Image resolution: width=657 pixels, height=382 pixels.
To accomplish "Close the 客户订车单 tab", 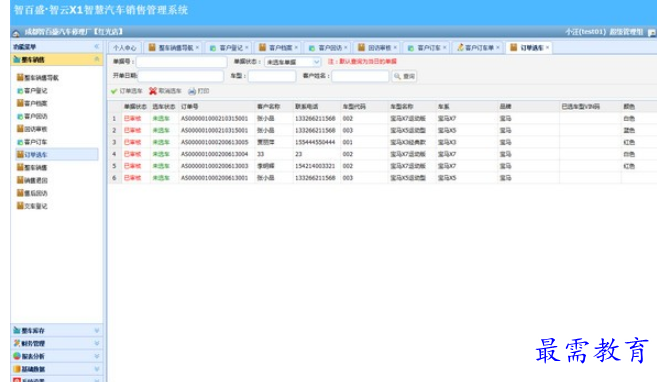I will [498, 48].
